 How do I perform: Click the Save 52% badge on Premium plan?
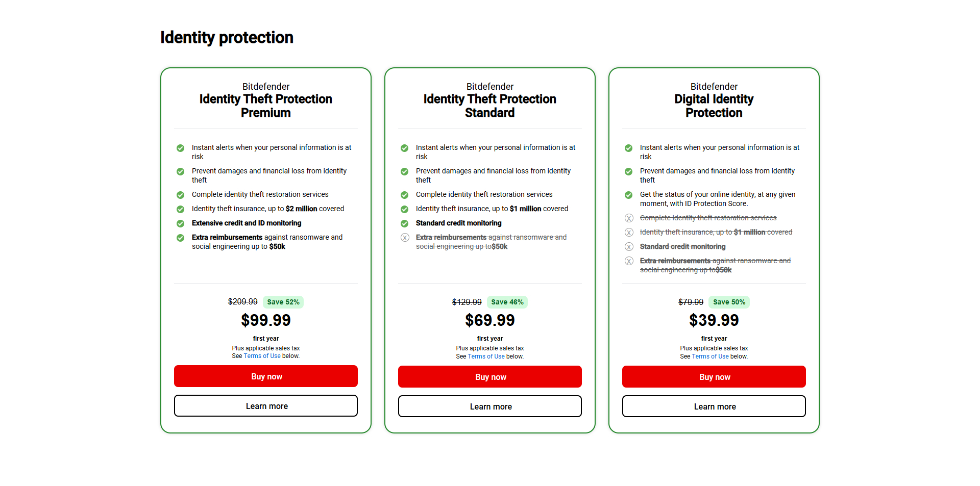tap(283, 302)
